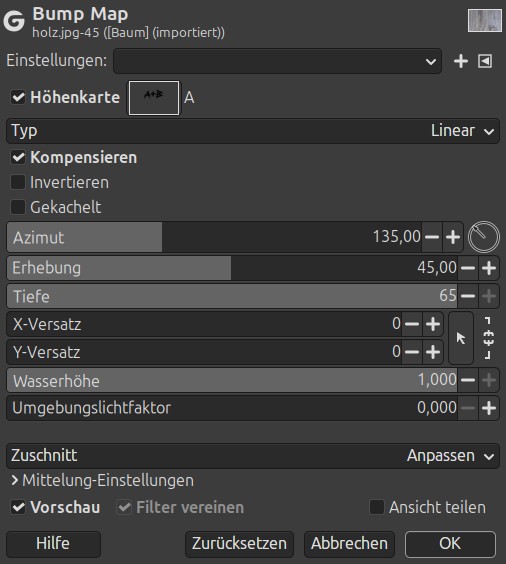Save current settings with the plus icon
This screenshot has height=564, width=506.
[461, 61]
